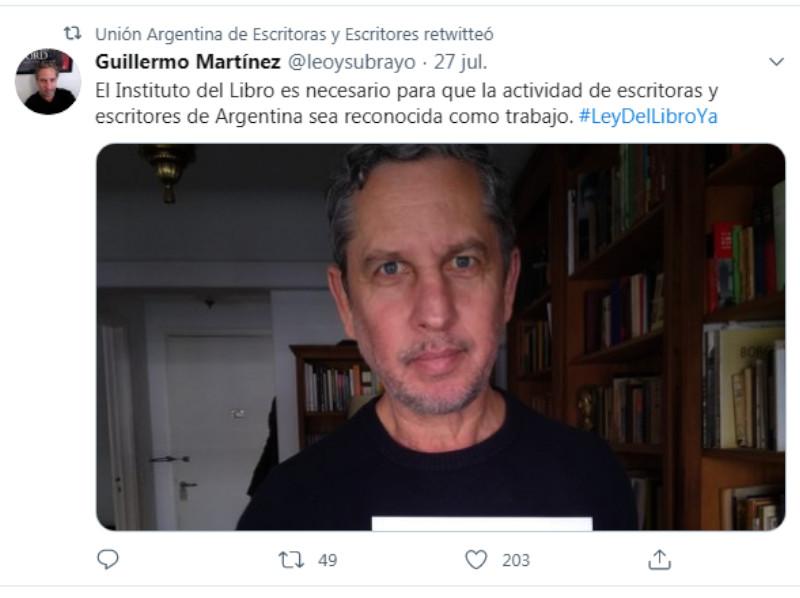Open the @leoysubrayo handle

pos(352,62)
